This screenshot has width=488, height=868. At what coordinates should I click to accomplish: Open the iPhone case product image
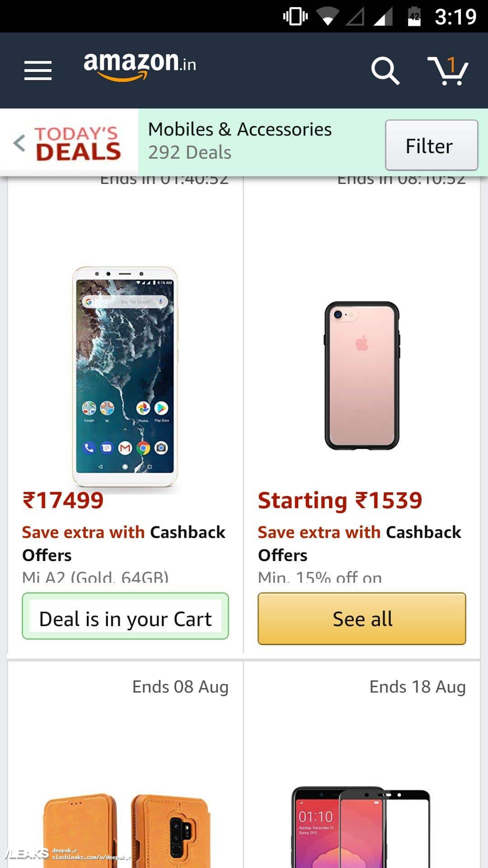click(362, 375)
